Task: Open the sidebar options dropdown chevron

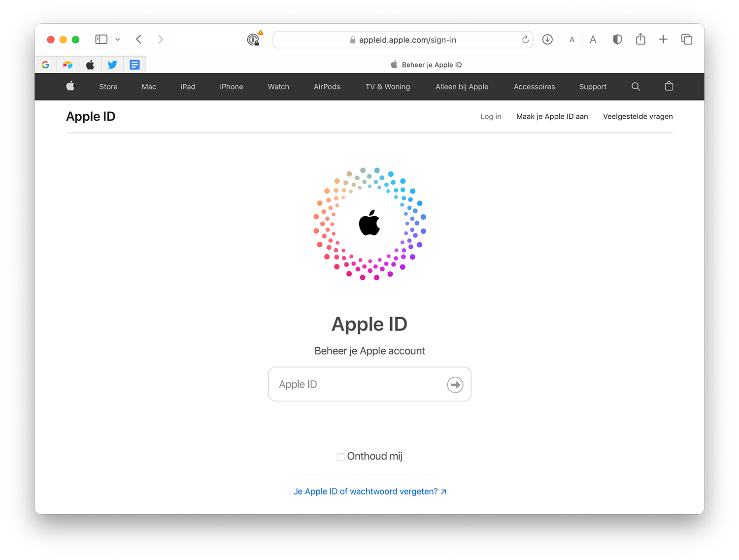Action: click(118, 39)
